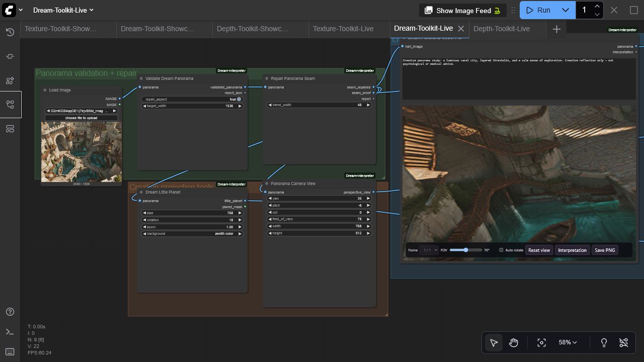This screenshot has width=644, height=362.
Task: Collapse the Validate Dream Panorama node dot
Action: pyautogui.click(x=141, y=78)
